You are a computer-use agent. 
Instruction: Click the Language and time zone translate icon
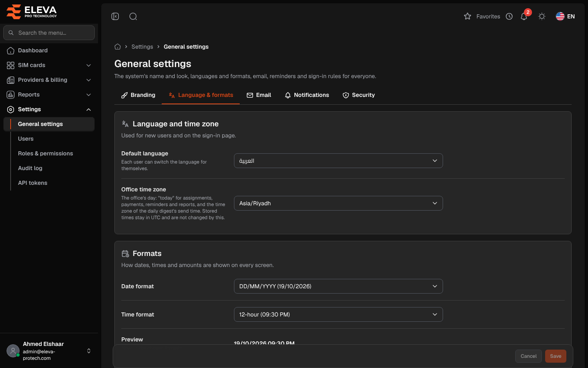pos(125,124)
